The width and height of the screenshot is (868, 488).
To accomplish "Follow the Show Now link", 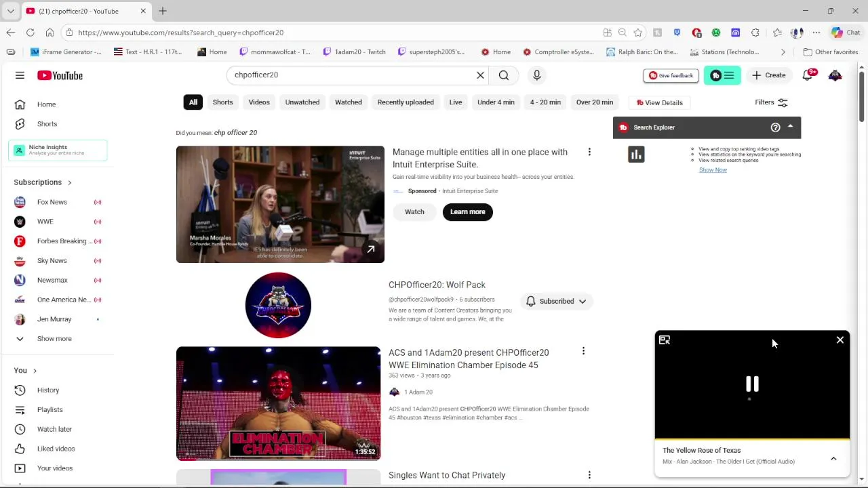I will point(713,169).
